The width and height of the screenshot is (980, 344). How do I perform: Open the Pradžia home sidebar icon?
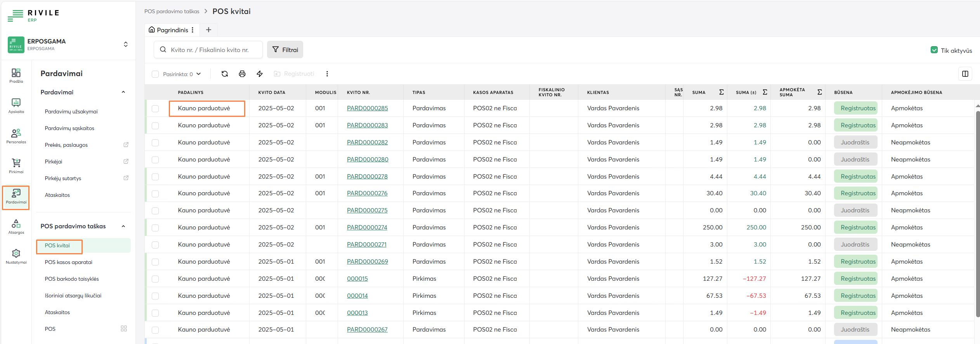[16, 75]
